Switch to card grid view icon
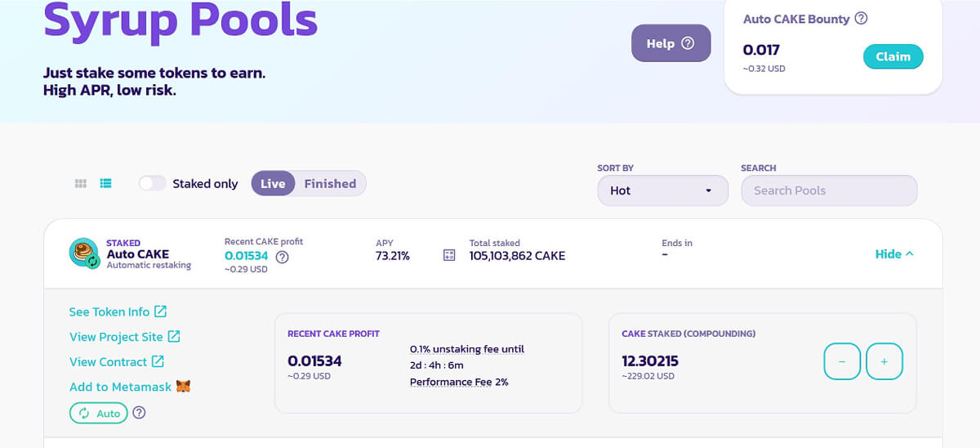The height and width of the screenshot is (448, 980). click(x=81, y=184)
